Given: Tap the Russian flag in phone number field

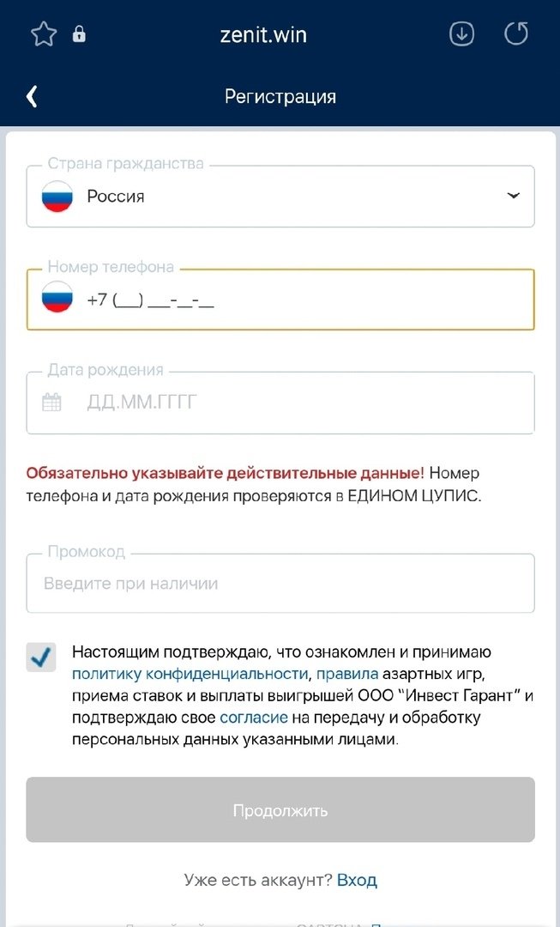Looking at the screenshot, I should tap(57, 300).
